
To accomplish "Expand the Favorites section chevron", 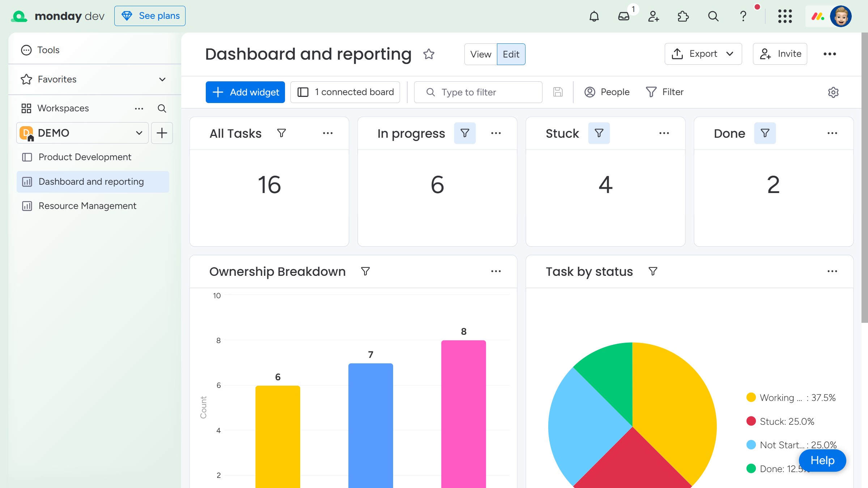I will pos(162,79).
